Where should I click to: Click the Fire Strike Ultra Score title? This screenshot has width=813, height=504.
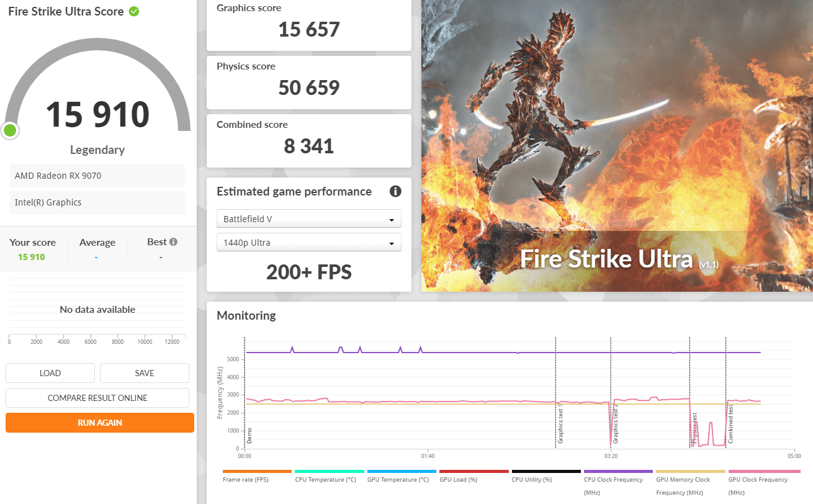tap(66, 12)
